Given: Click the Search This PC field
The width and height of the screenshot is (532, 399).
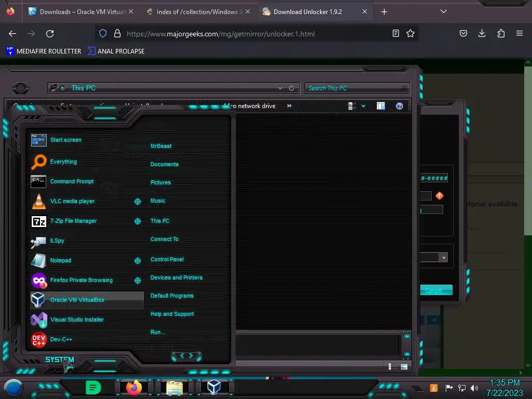Looking at the screenshot, I should tap(357, 88).
